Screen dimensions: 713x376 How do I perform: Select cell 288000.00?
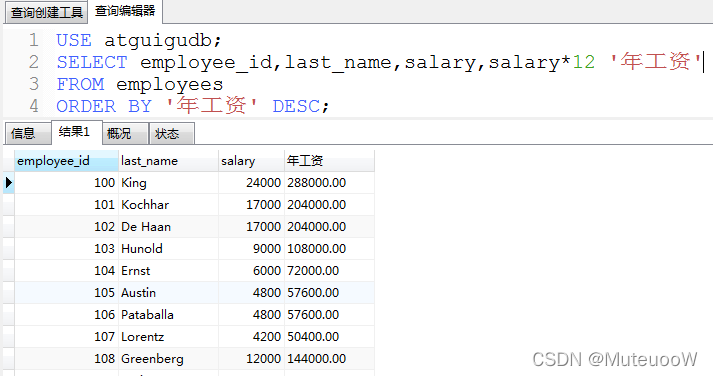[x=329, y=183]
